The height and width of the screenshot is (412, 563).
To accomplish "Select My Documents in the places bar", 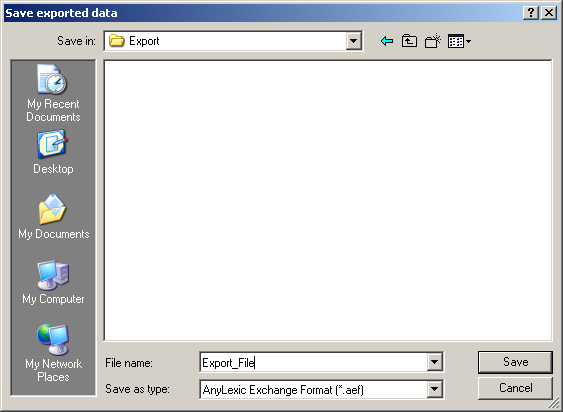I will point(53,217).
